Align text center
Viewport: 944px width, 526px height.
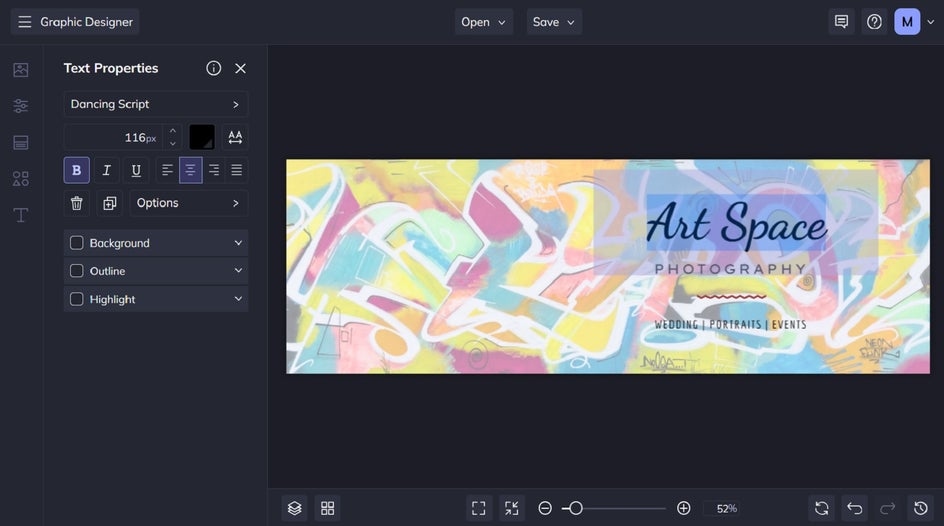(190, 170)
